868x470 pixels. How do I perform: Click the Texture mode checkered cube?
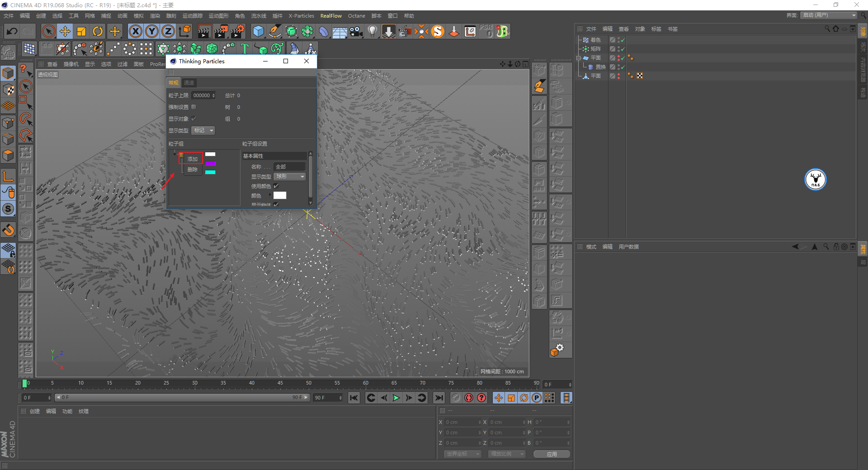point(8,89)
